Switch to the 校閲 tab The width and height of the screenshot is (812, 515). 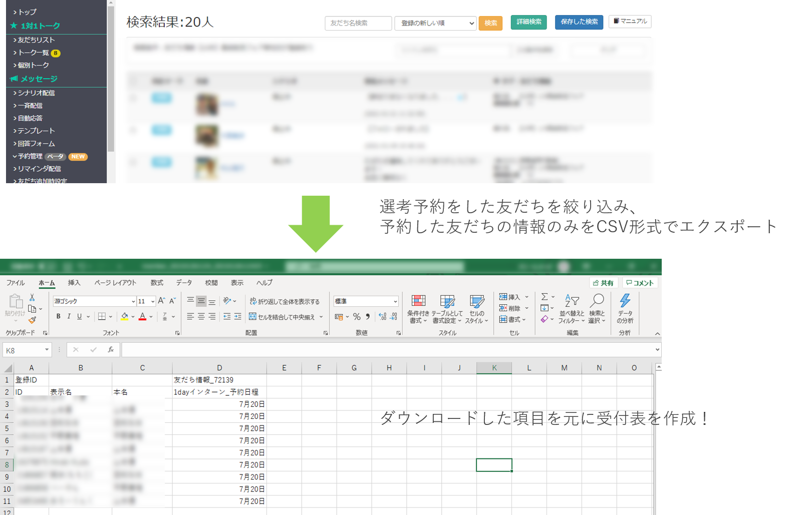click(x=211, y=283)
